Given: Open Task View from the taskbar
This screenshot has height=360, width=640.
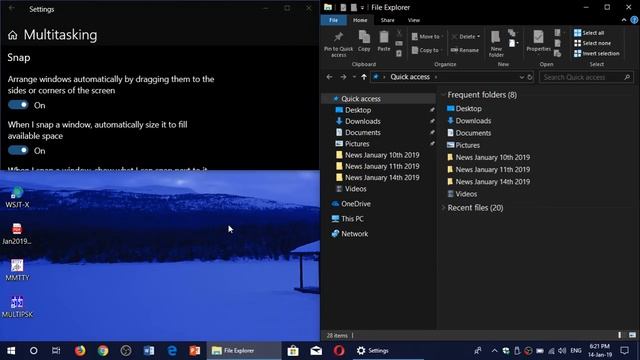Looking at the screenshot, I should click(x=56, y=351).
